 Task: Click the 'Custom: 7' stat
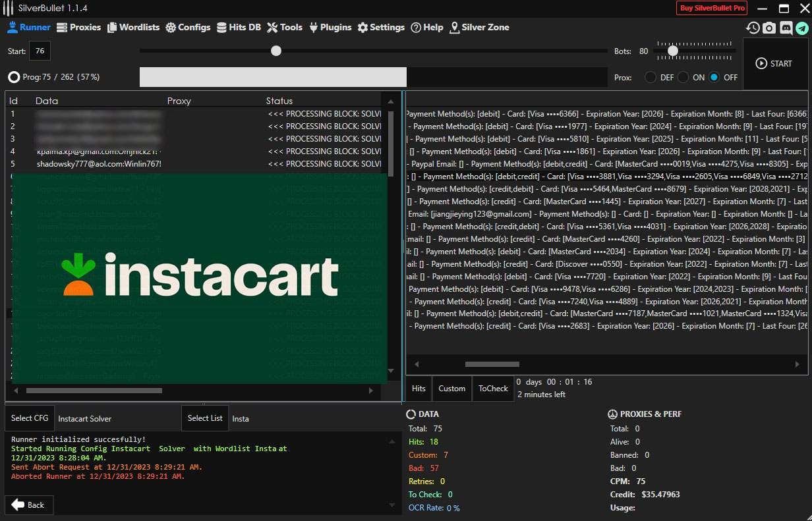pos(428,455)
